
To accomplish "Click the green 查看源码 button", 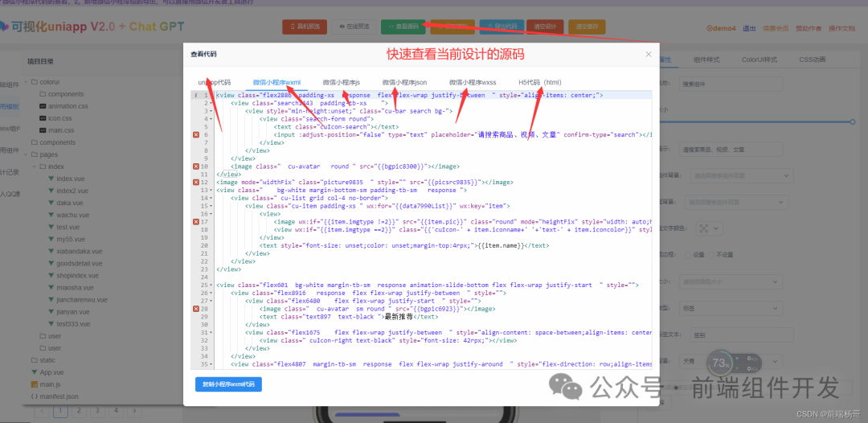I will (x=403, y=27).
